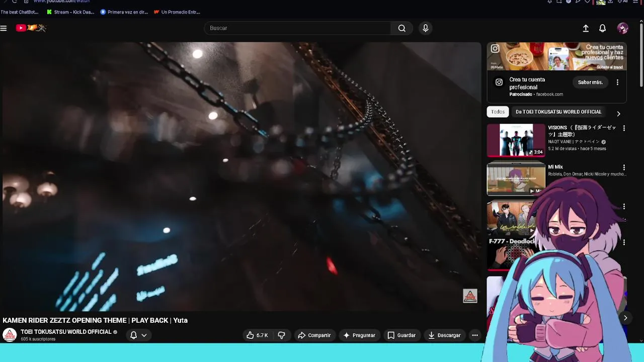Click the Instagram logo beside ad title
The height and width of the screenshot is (362, 644).
click(x=499, y=82)
